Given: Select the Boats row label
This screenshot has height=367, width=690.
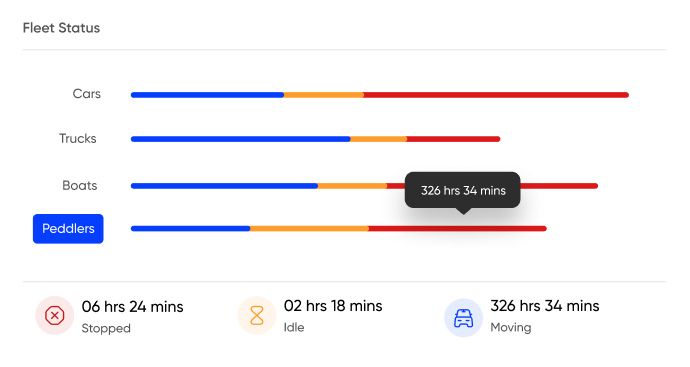Looking at the screenshot, I should pos(80,185).
